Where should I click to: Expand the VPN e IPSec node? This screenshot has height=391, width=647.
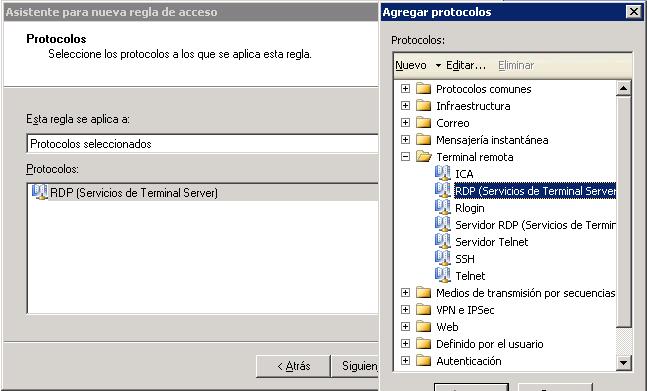[406, 309]
